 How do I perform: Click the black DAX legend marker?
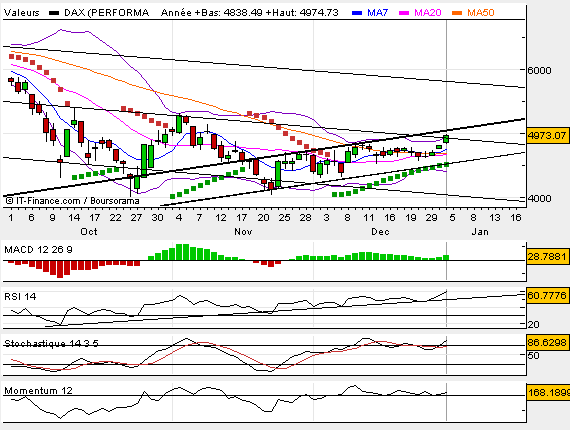click(x=54, y=13)
